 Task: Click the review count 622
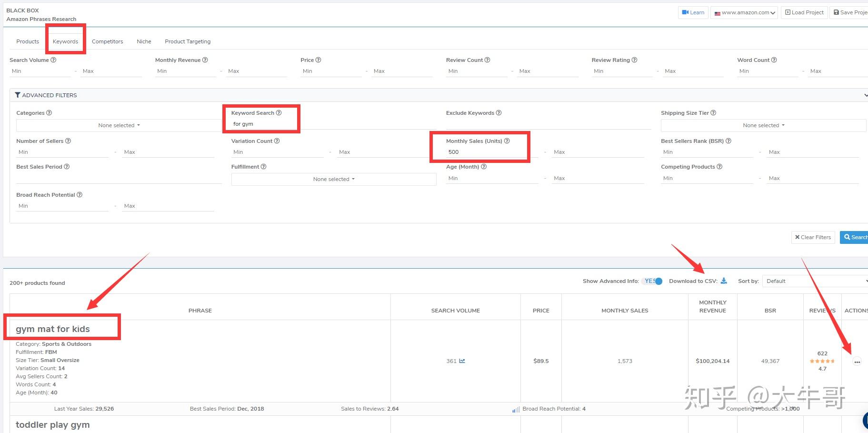pyautogui.click(x=822, y=353)
